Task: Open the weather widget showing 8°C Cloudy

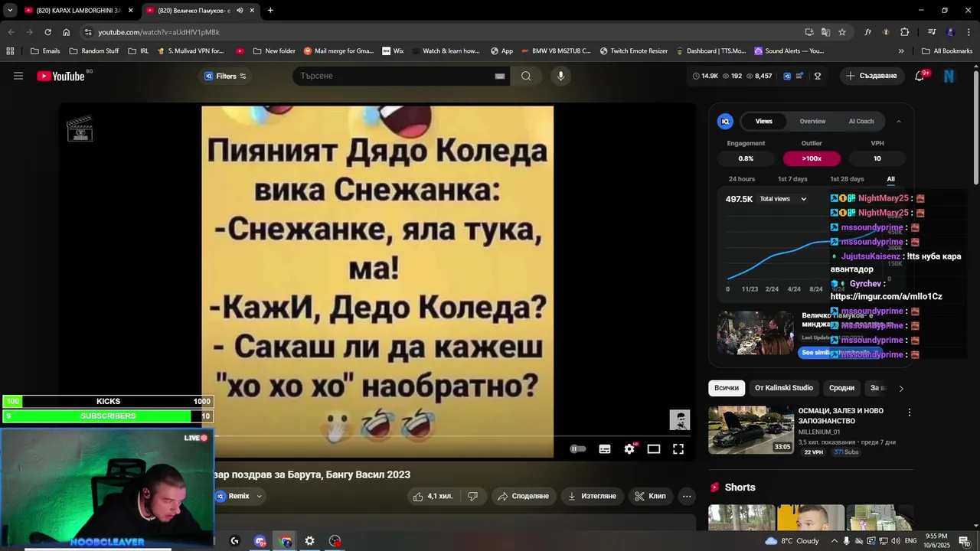Action: pos(792,541)
